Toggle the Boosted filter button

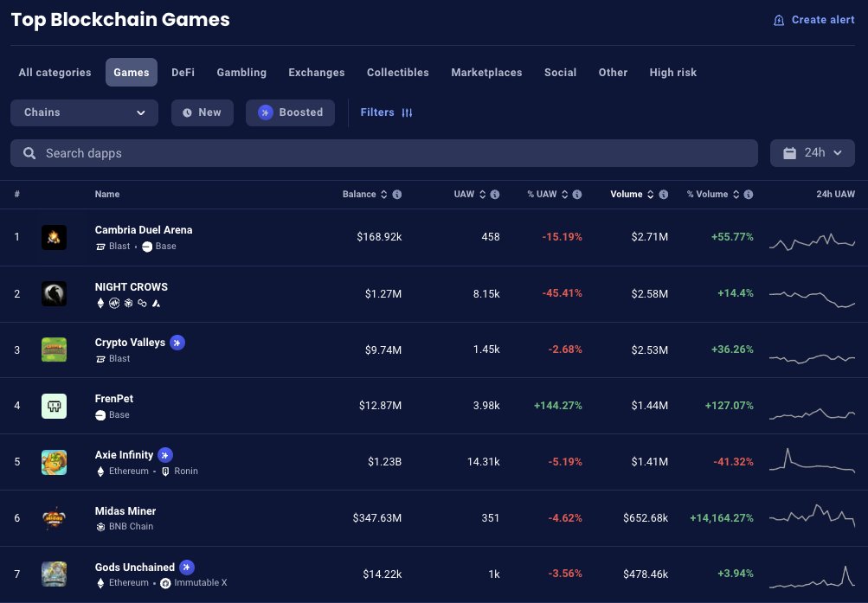[290, 112]
